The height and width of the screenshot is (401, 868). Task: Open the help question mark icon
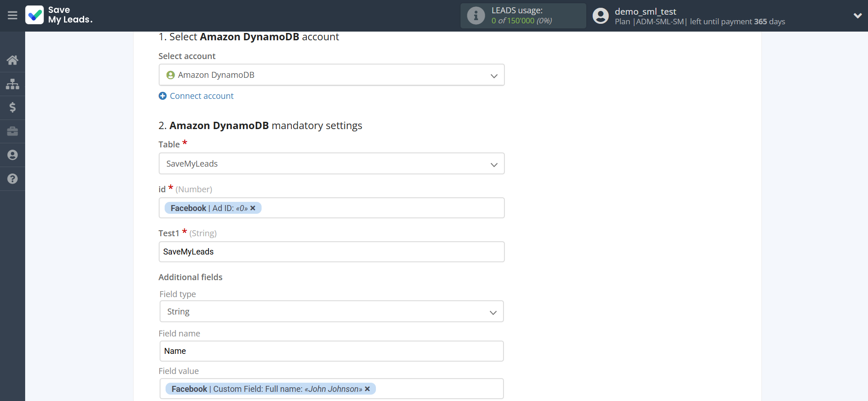click(x=12, y=179)
